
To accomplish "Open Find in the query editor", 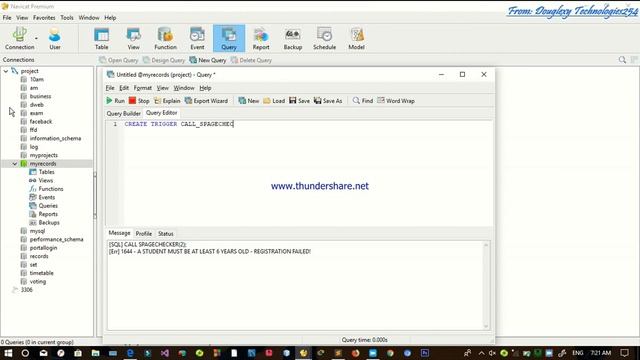I will (x=363, y=100).
